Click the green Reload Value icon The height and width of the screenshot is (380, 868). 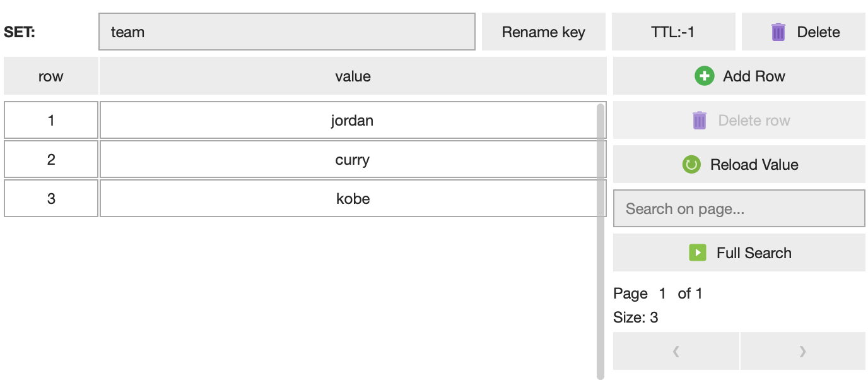[x=691, y=165]
